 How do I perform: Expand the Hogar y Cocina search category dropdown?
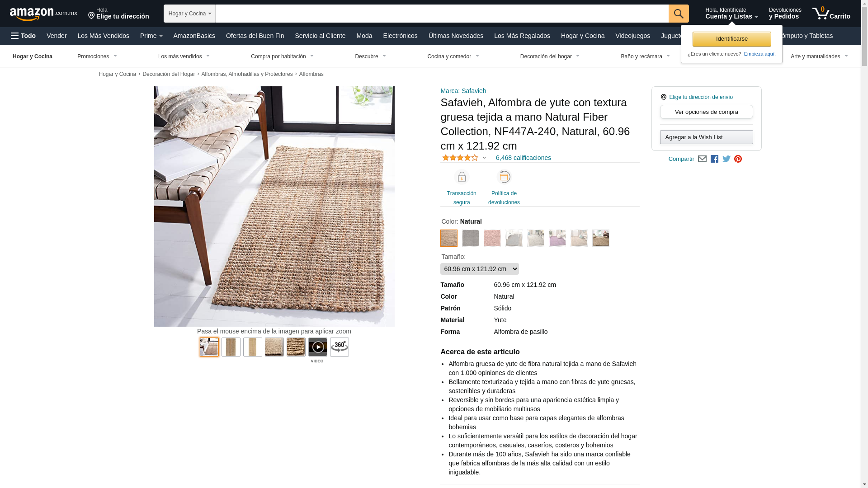(189, 14)
